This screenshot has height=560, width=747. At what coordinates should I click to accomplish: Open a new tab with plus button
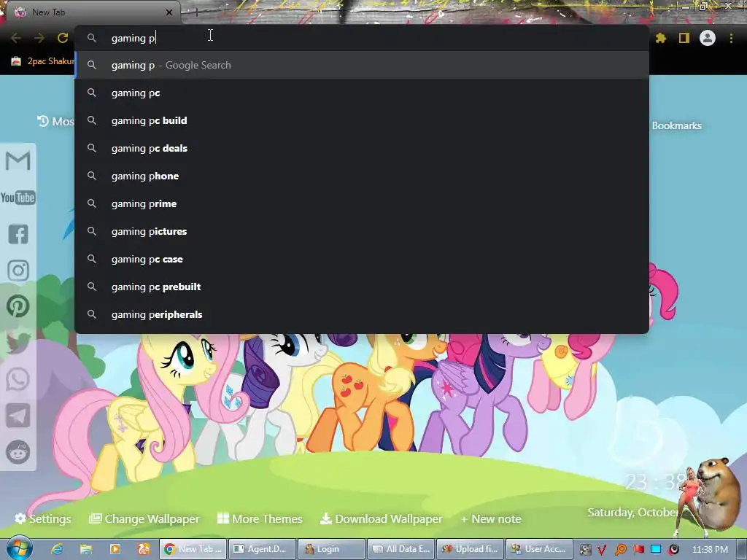196,12
